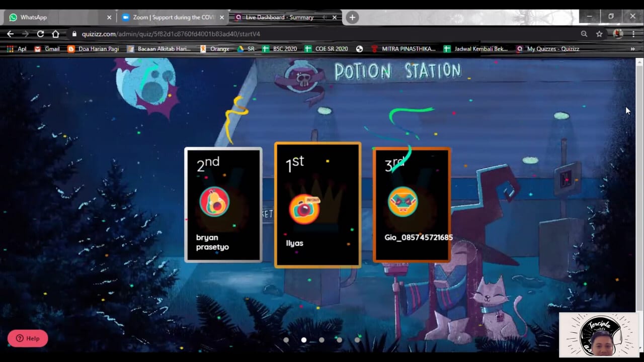This screenshot has height=362, width=644.
Task: Open the SR Drive bookmark
Action: point(246,49)
